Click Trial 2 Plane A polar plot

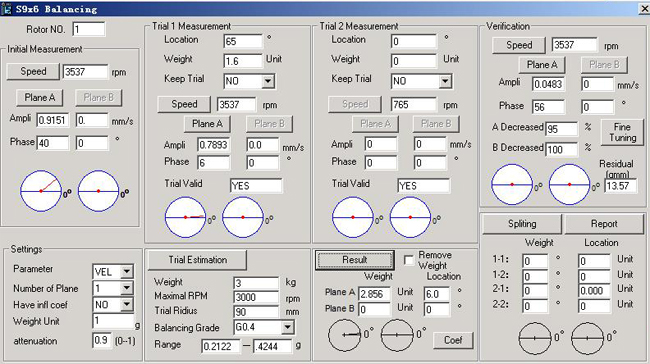353,217
